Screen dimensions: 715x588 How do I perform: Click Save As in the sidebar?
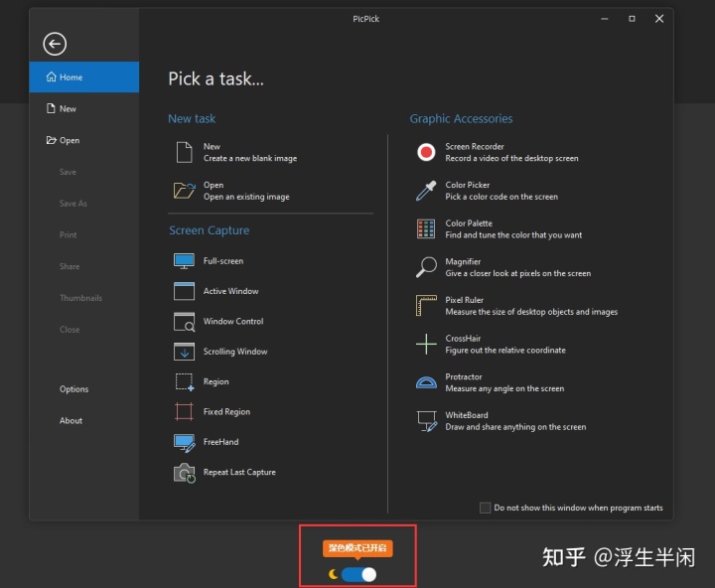coord(72,204)
